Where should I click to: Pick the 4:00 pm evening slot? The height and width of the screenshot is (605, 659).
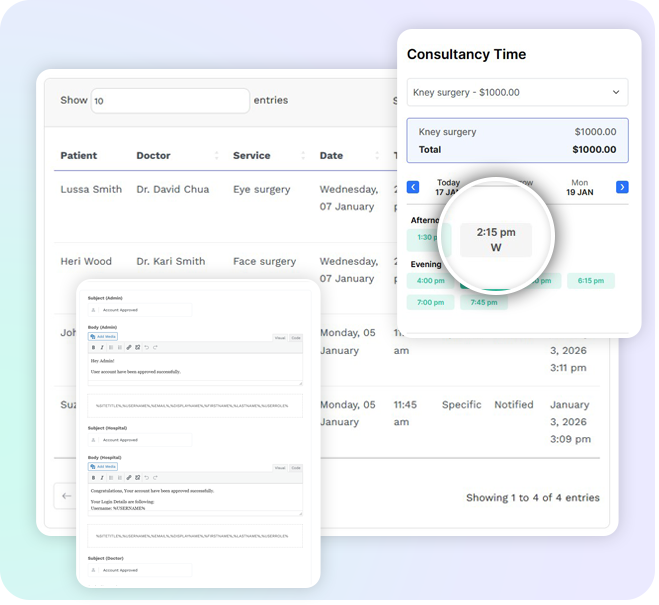coord(430,281)
